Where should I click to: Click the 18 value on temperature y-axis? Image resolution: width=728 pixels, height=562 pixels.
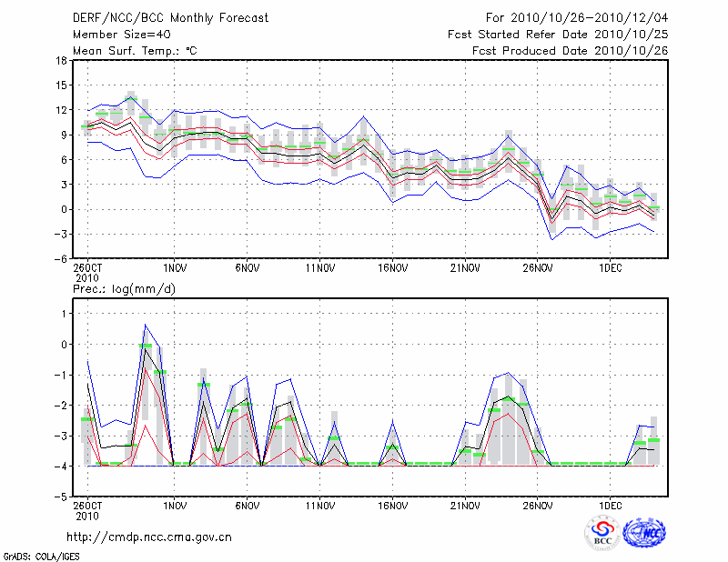pyautogui.click(x=60, y=61)
